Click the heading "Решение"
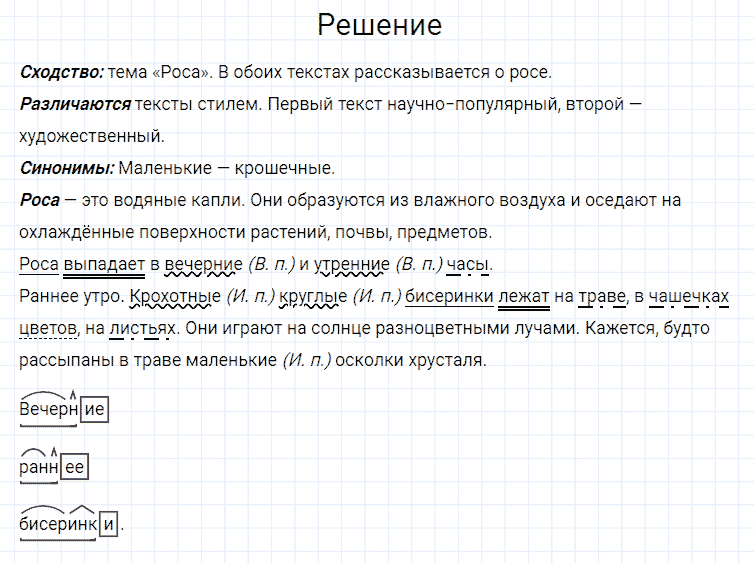 pos(379,25)
